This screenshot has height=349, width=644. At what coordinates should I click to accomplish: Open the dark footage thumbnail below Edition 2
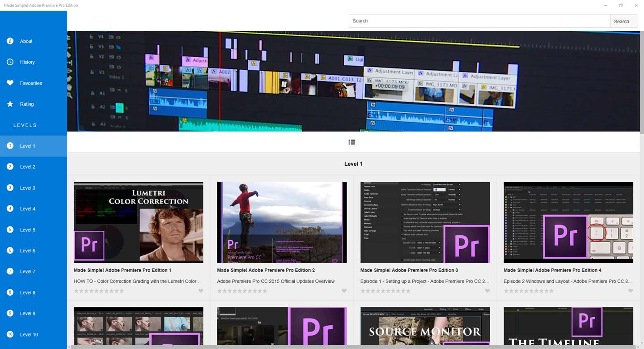tap(282, 326)
